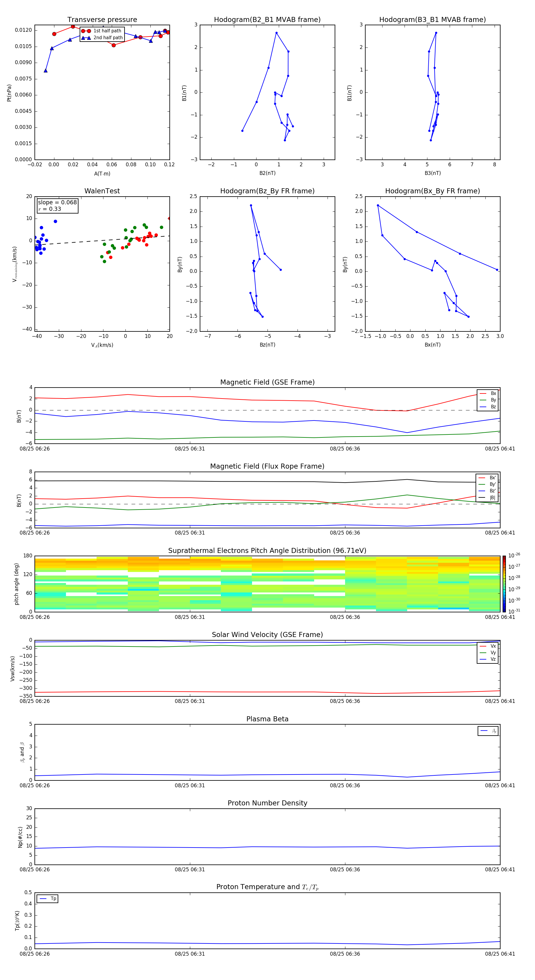Click the 'Magnetic Field (Flux Rope Frame)' title
The height and width of the screenshot is (980, 535).
click(267, 466)
